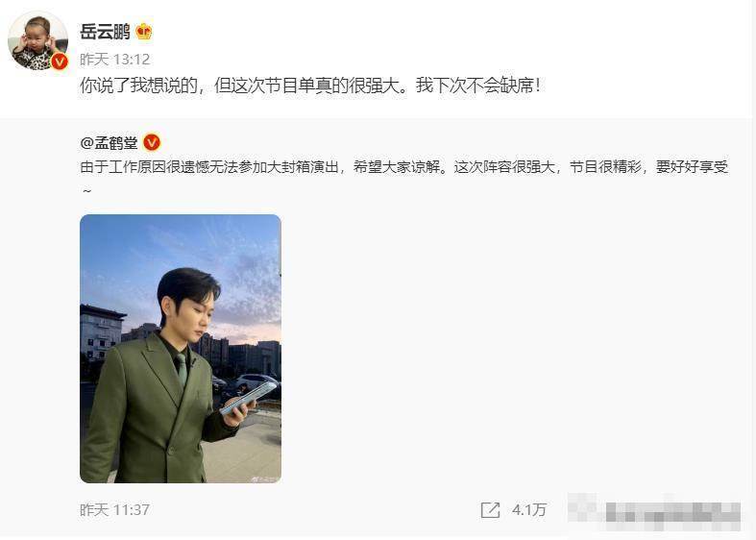
Task: Click the repost share arrow icon
Action: point(490,510)
